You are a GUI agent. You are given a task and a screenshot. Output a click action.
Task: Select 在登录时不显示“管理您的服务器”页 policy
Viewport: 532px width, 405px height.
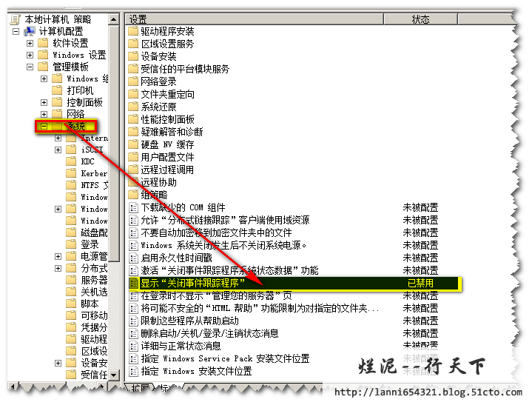click(x=216, y=295)
